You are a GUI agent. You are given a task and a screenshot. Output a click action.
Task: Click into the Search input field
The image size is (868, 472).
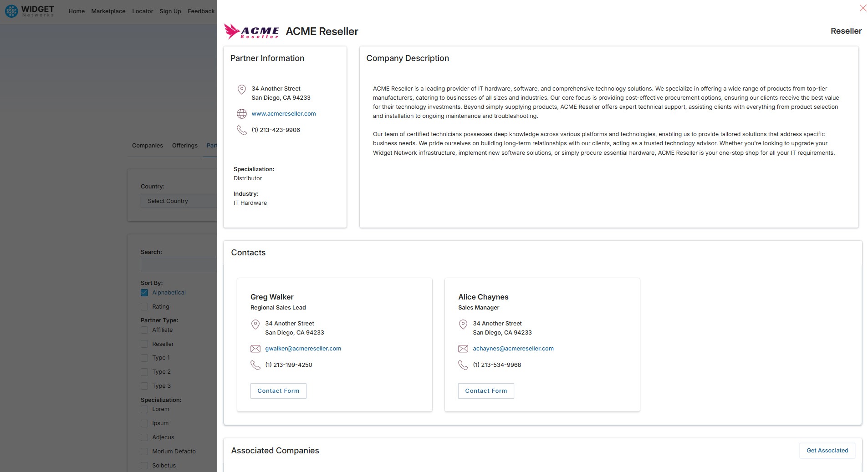[179, 264]
